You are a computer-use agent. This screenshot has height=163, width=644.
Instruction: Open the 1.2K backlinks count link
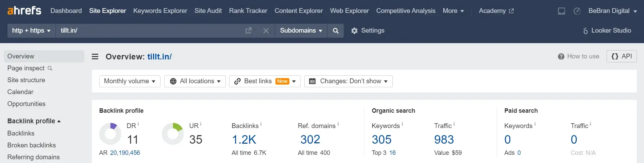click(x=244, y=140)
